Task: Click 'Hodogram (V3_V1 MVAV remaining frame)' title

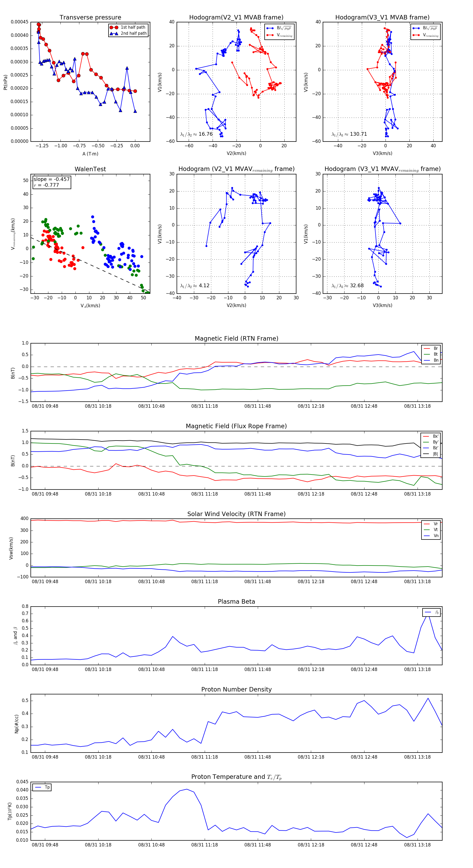Action: (x=382, y=169)
